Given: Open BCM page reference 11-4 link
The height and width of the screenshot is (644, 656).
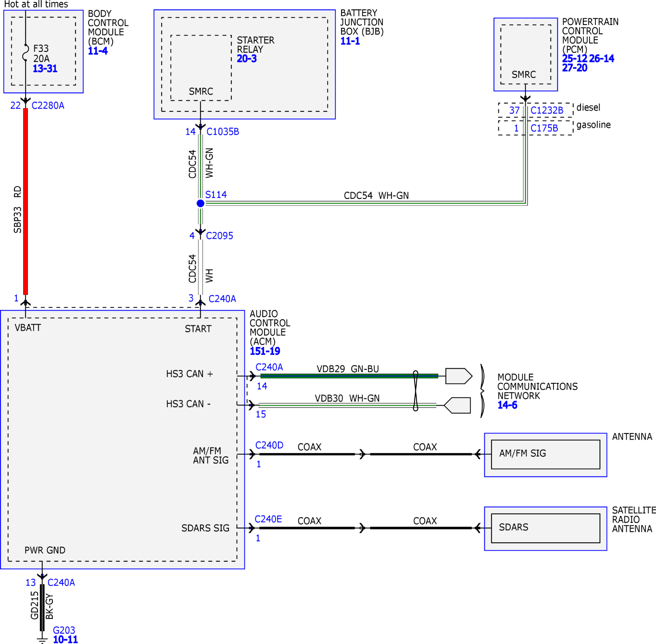Looking at the screenshot, I should (x=98, y=51).
